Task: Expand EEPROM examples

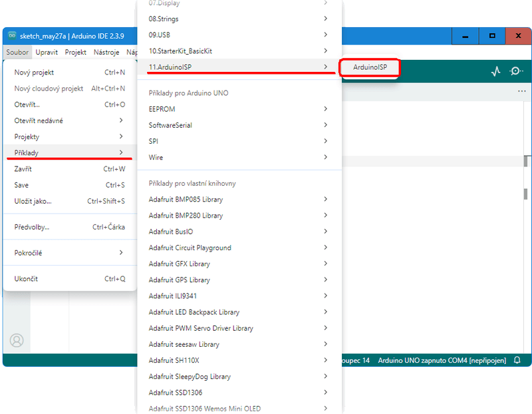Action: pos(239,109)
